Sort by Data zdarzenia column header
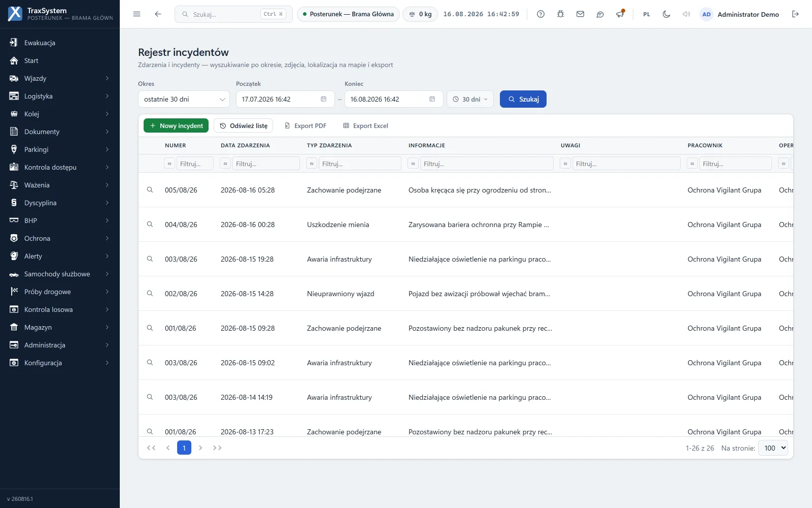Viewport: 812px width, 508px height. pos(245,145)
